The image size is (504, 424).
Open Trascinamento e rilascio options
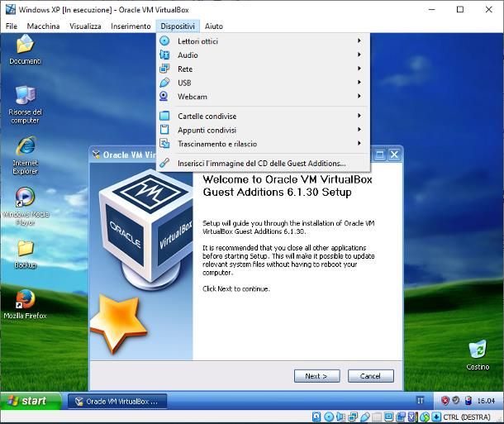pyautogui.click(x=263, y=144)
